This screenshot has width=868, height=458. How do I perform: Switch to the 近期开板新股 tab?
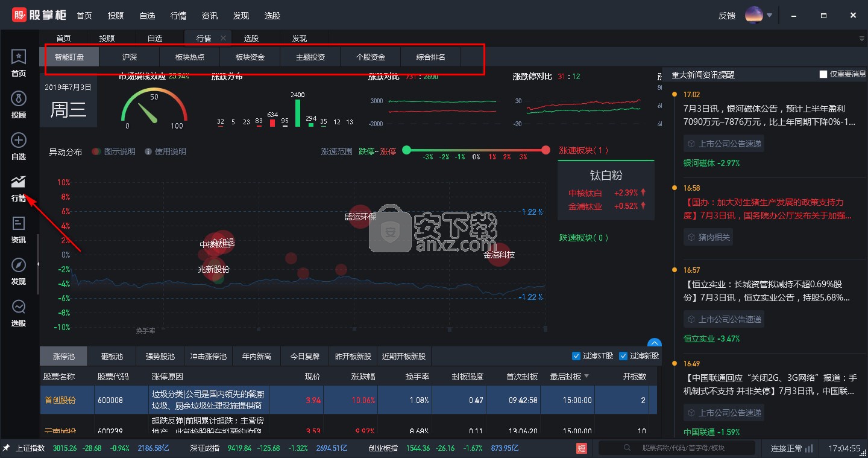pos(404,356)
